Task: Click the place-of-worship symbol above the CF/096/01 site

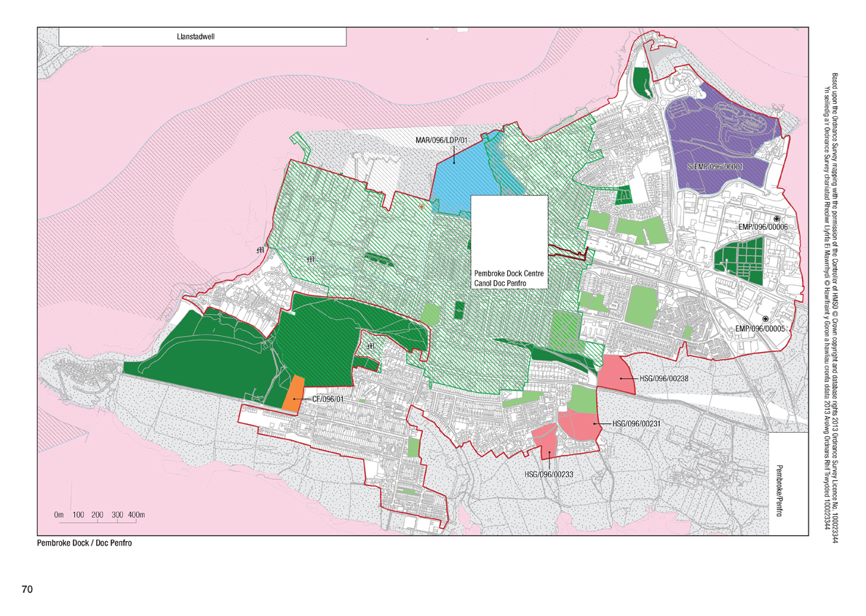Action: (x=371, y=346)
